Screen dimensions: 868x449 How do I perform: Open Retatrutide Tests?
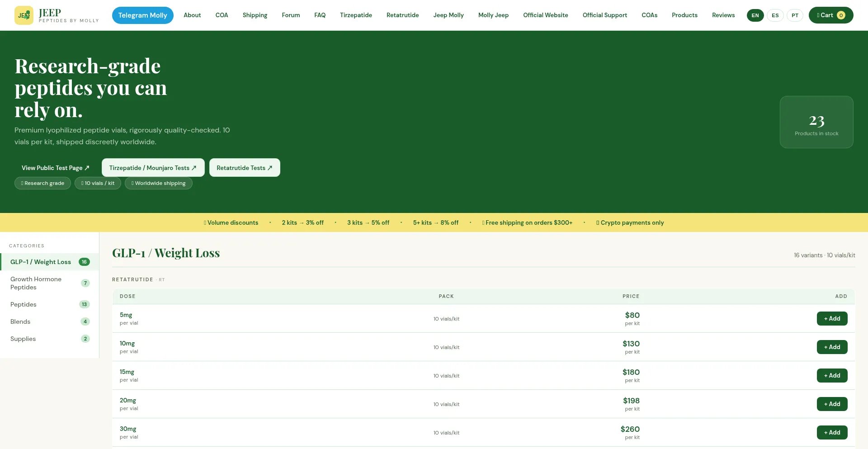[x=245, y=168]
